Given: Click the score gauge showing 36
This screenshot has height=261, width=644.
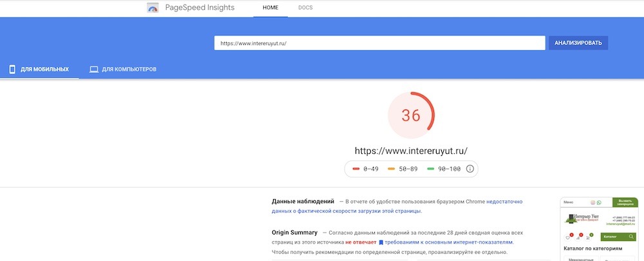Looking at the screenshot, I should click(x=411, y=115).
